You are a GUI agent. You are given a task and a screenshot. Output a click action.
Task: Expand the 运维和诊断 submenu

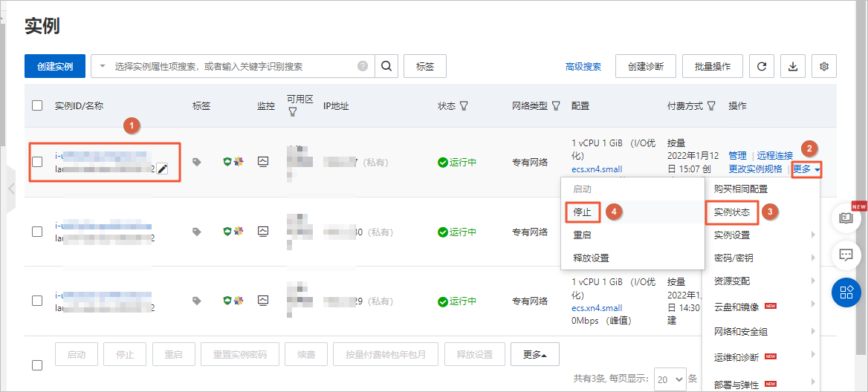[x=760, y=357]
